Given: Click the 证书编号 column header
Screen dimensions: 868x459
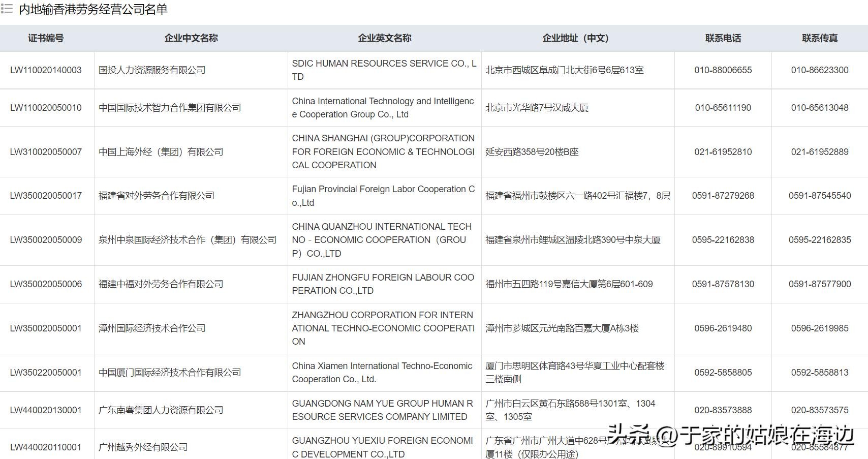Looking at the screenshot, I should click(46, 38).
